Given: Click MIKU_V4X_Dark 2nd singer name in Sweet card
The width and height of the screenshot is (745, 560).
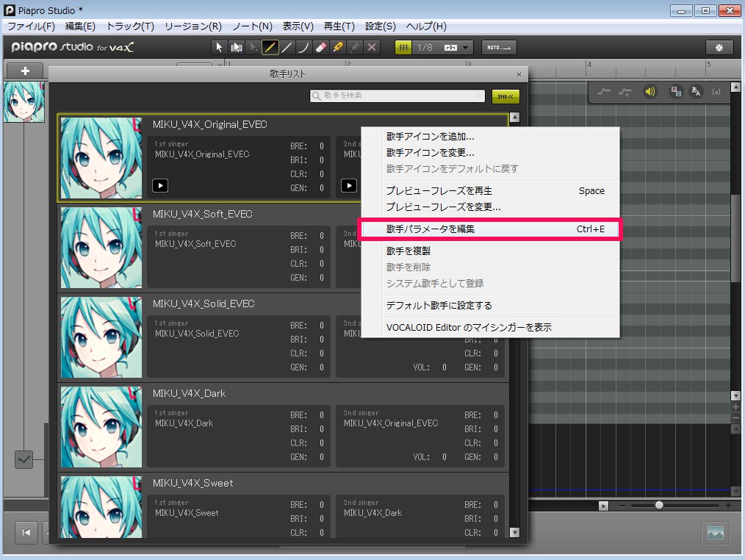Looking at the screenshot, I should coord(372,513).
